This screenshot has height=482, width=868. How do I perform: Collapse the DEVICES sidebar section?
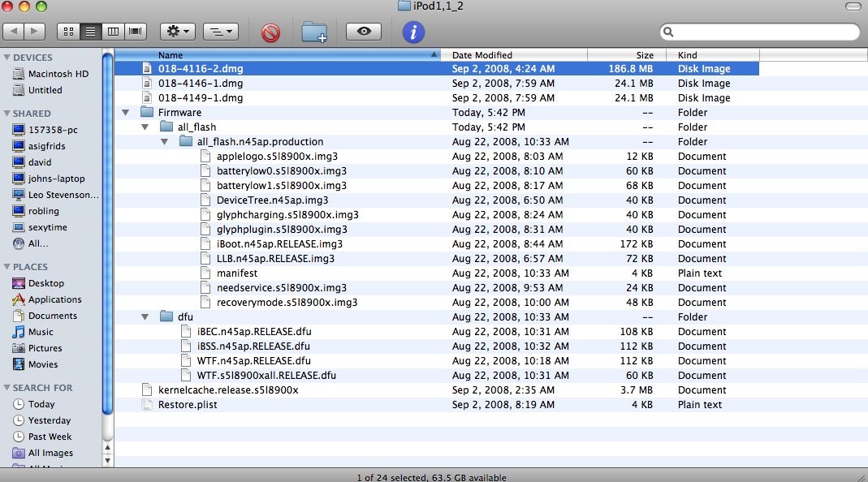point(7,57)
